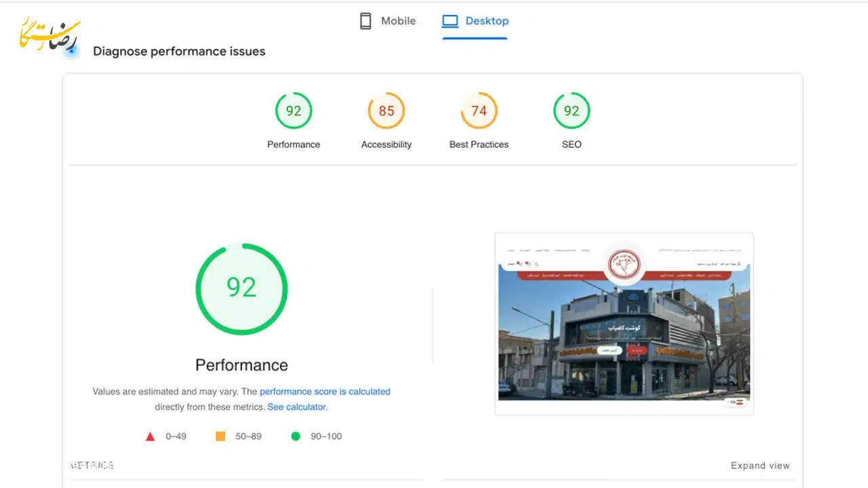Click the Accessibility label
868x488 pixels.
pyautogui.click(x=387, y=144)
